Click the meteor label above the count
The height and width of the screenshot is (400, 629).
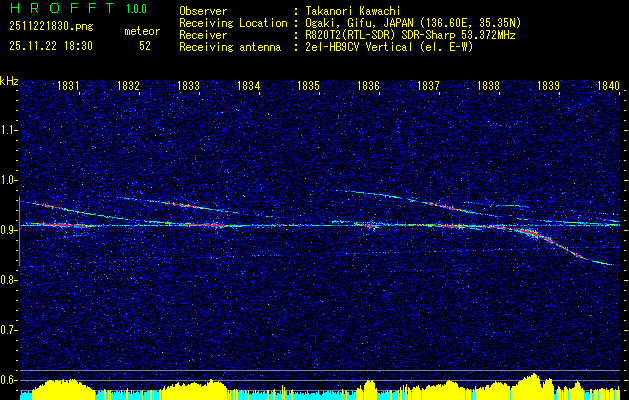click(141, 31)
